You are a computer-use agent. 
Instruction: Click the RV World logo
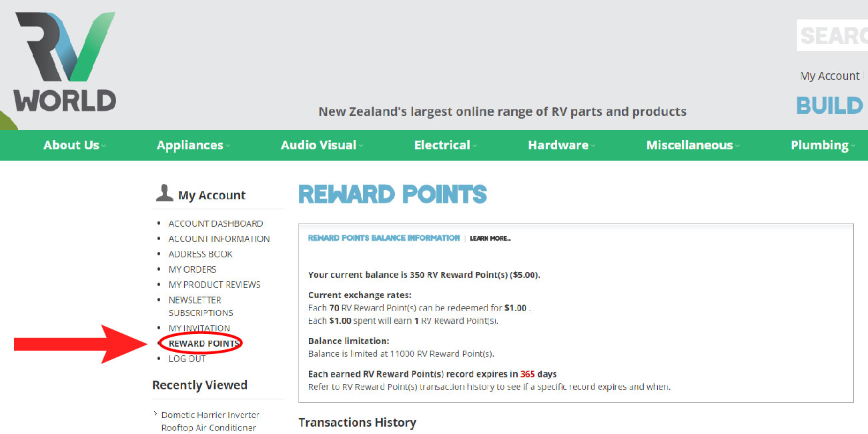[65, 62]
